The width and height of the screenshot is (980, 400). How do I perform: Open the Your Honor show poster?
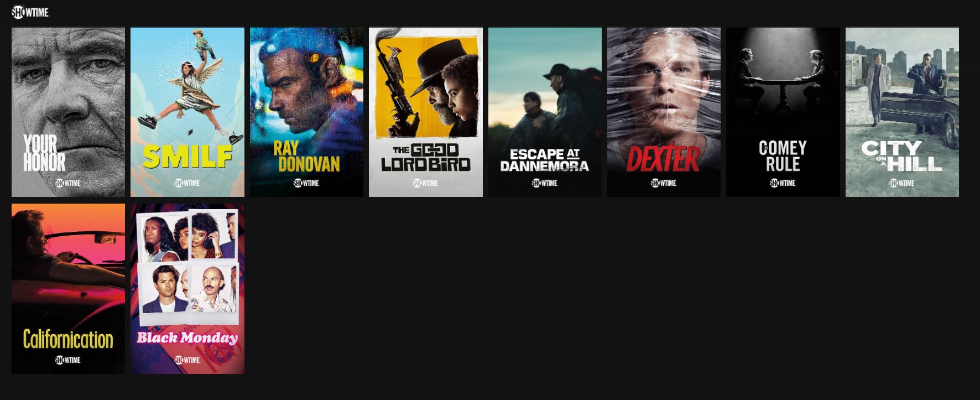pyautogui.click(x=69, y=112)
